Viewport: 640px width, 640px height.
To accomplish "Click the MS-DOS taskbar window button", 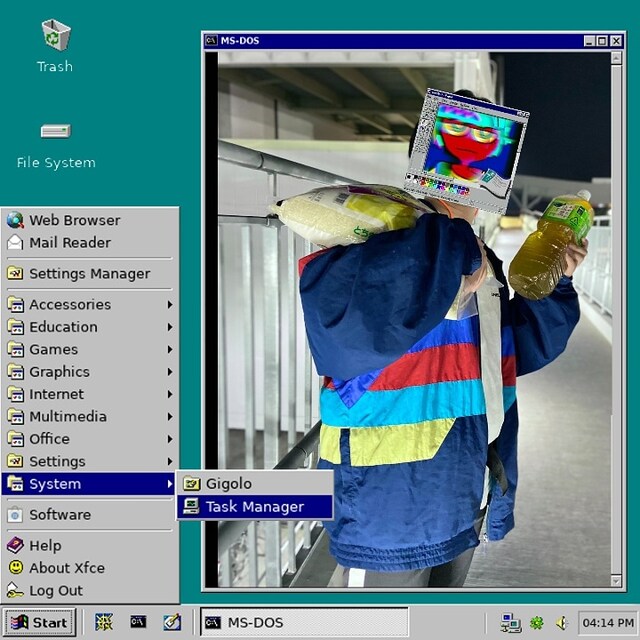I will 304,622.
